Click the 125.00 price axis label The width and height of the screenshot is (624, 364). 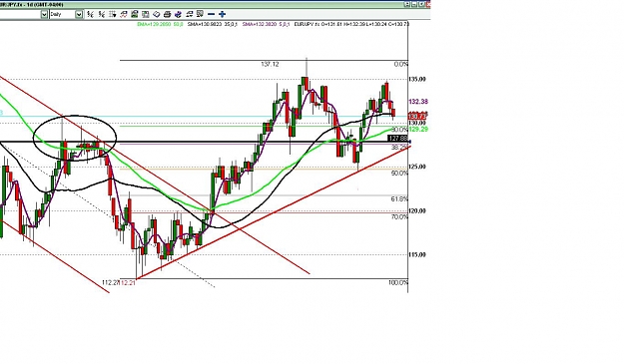[x=416, y=167]
